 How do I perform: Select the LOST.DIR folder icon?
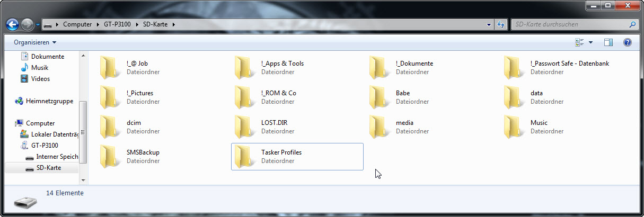[245, 126]
